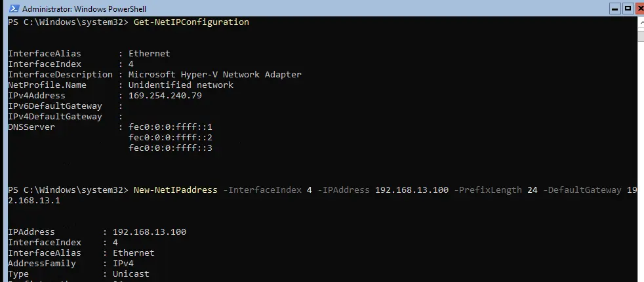The height and width of the screenshot is (282, 644).
Task: Click the -DefaultGateway parameter text
Action: pos(582,190)
